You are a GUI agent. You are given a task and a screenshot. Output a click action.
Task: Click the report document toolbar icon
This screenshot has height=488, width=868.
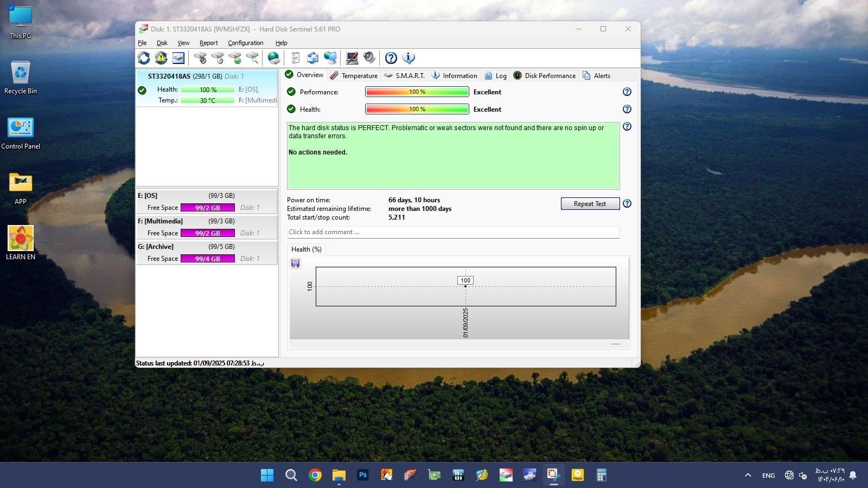click(x=296, y=58)
